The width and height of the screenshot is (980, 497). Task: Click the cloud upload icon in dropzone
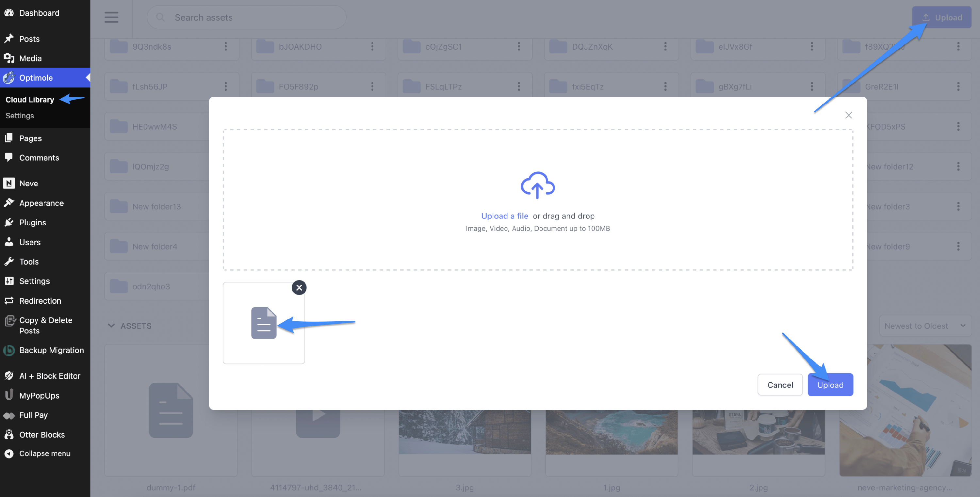click(538, 185)
